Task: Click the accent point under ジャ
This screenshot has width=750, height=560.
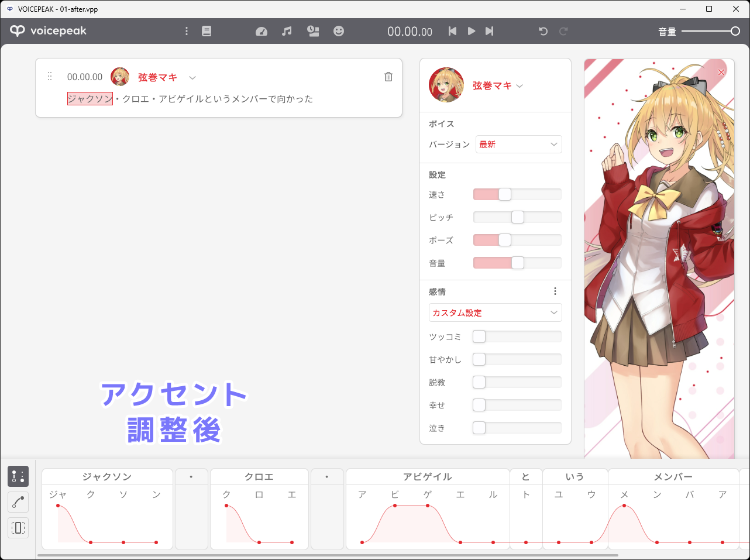Action: click(x=58, y=506)
